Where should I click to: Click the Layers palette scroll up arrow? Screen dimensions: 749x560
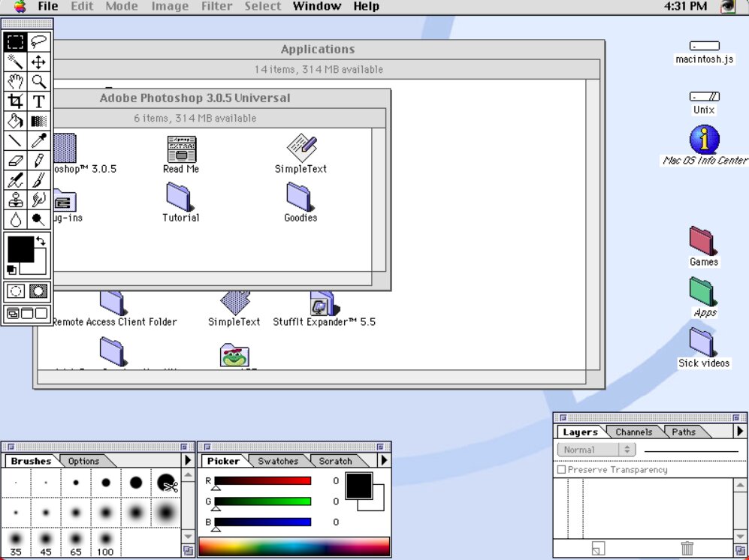point(740,486)
